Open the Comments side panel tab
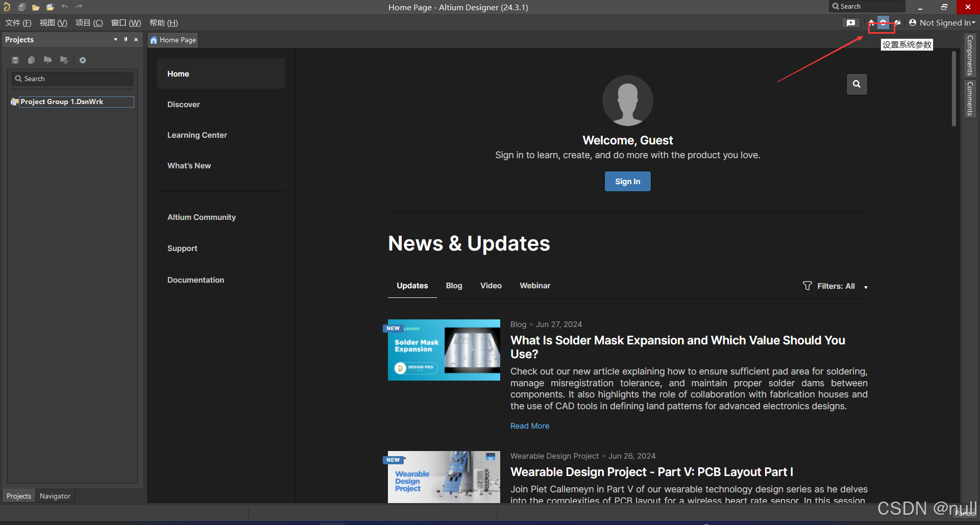The image size is (980, 525). coord(970,98)
